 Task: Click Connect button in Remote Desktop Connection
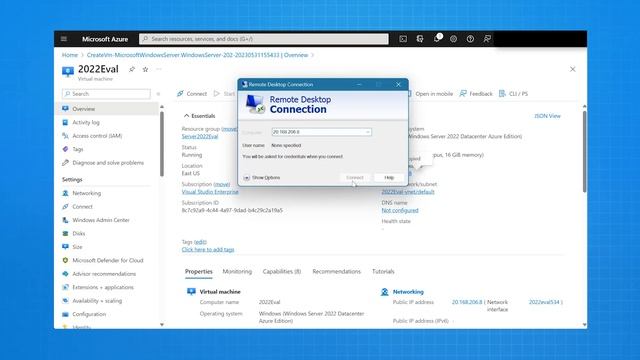(x=355, y=178)
